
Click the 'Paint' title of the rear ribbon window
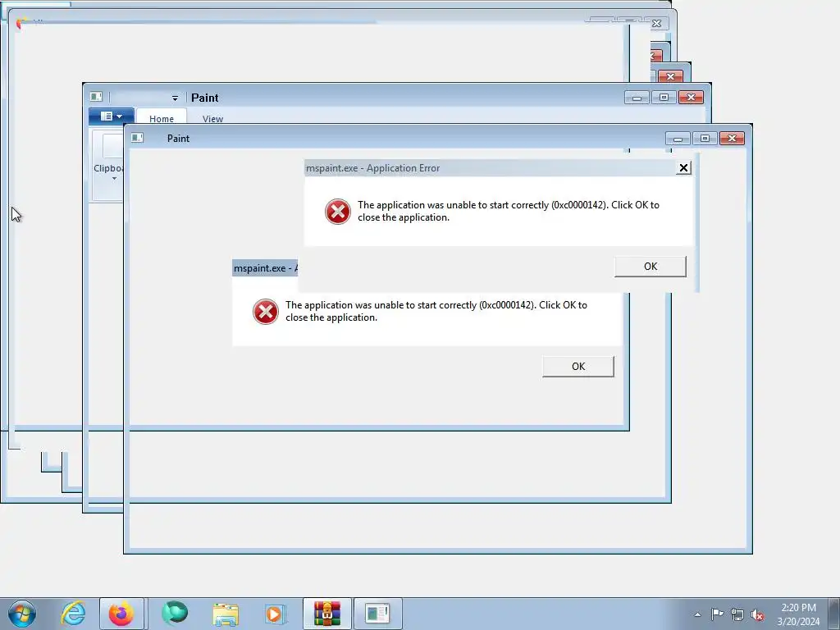pyautogui.click(x=204, y=98)
